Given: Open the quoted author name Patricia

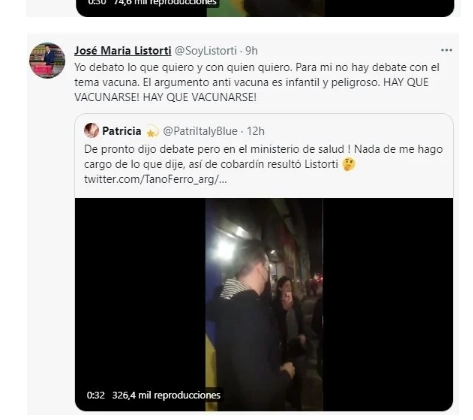Looking at the screenshot, I should pos(122,131).
